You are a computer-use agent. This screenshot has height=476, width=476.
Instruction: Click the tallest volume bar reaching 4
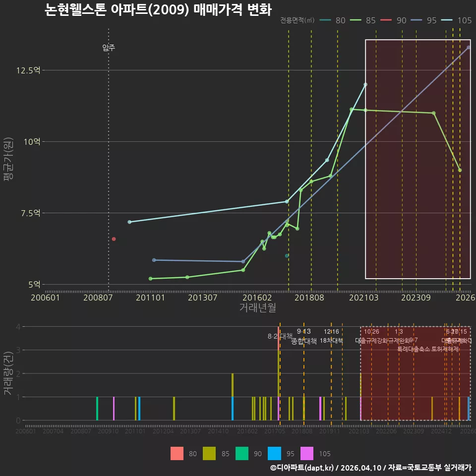coord(278,374)
